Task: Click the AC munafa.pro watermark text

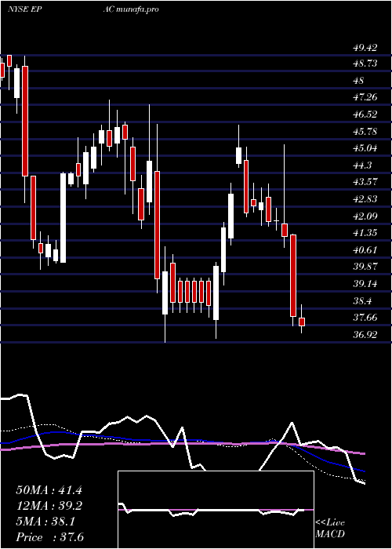Action: [x=131, y=9]
